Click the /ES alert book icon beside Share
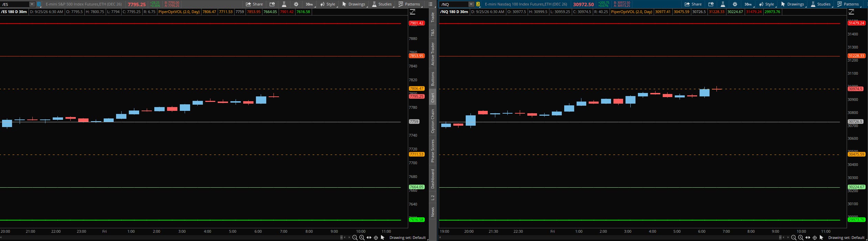The image size is (868, 241). (272, 4)
